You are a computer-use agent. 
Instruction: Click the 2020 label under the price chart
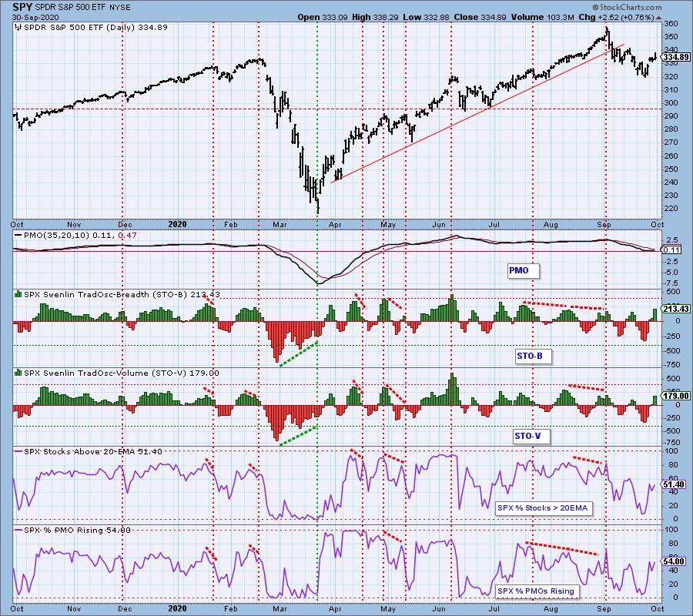coord(177,225)
